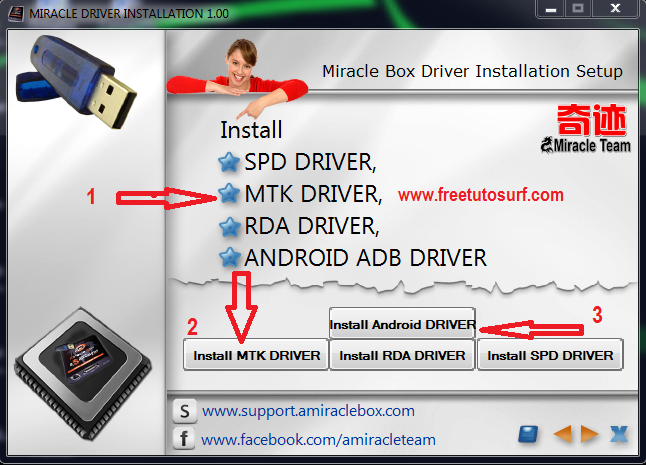Click the 'Miracle Box Driver Installation Setup' heading
Screen dimensions: 646x465
(472, 71)
